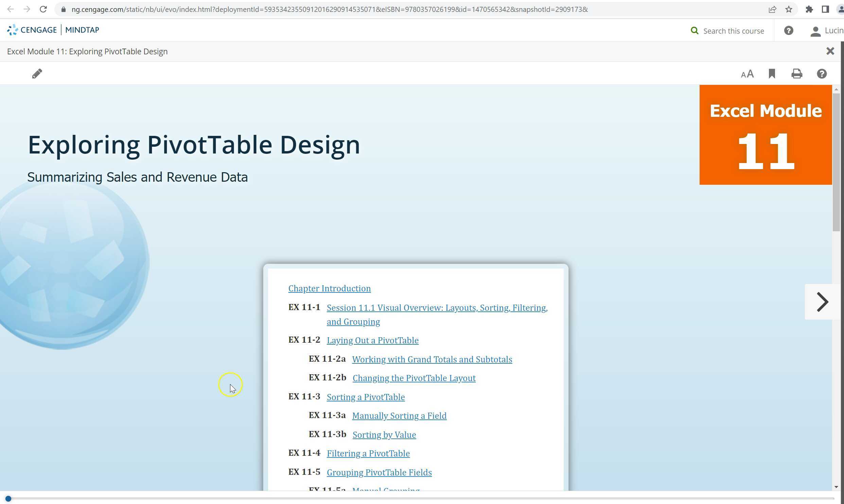The height and width of the screenshot is (504, 844).
Task: Adjust text size with the AA icon
Action: [x=747, y=73]
